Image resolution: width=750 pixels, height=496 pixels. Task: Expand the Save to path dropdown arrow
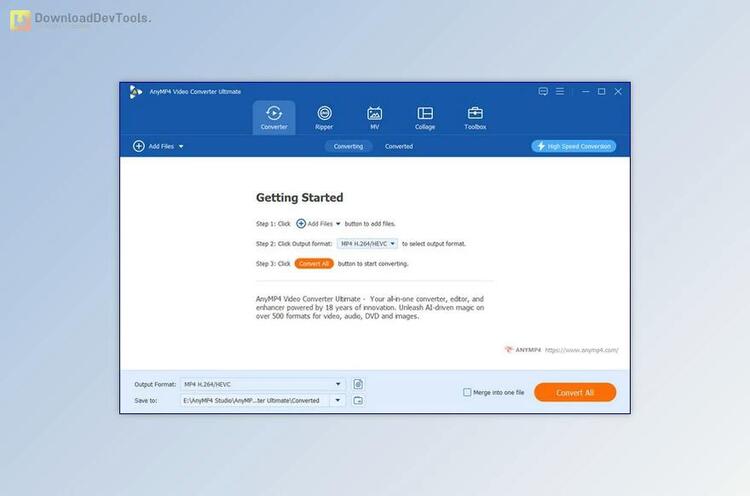coord(338,400)
